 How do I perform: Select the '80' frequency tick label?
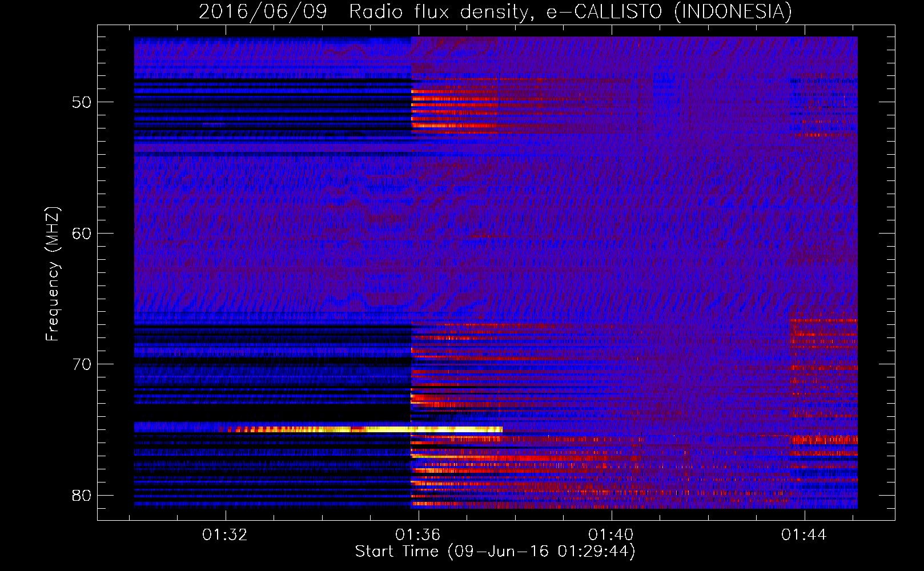pos(82,496)
